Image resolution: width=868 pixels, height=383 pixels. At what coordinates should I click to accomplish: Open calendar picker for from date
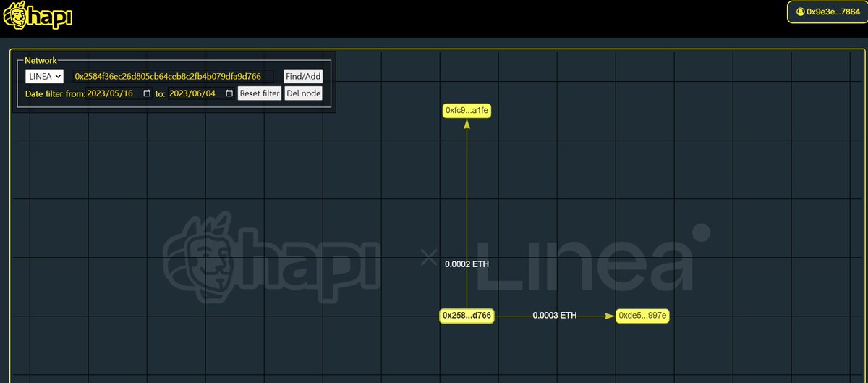[147, 93]
